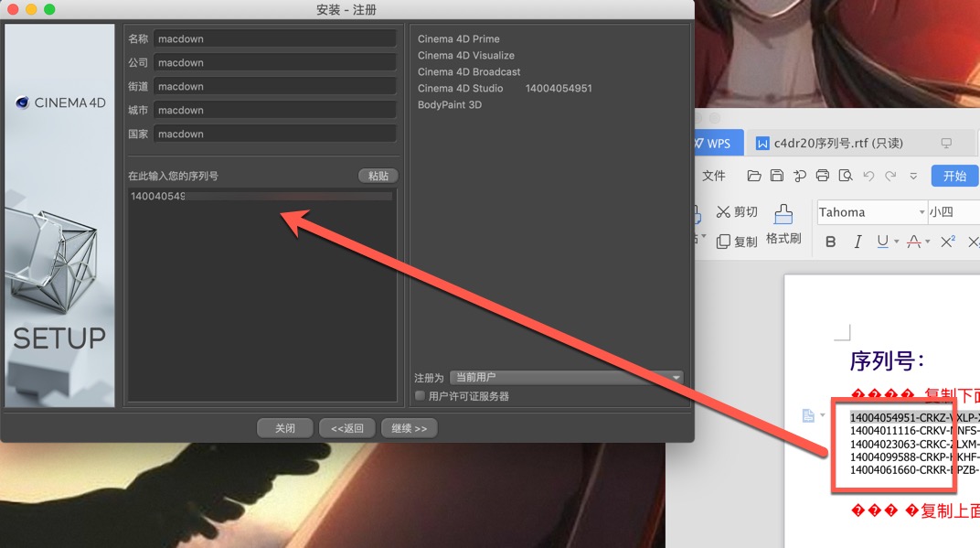Click the 城市 city input field
The image size is (980, 548).
[274, 110]
